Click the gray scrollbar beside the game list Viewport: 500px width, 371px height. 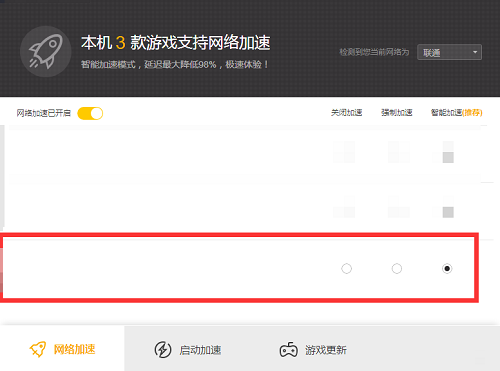point(2,176)
